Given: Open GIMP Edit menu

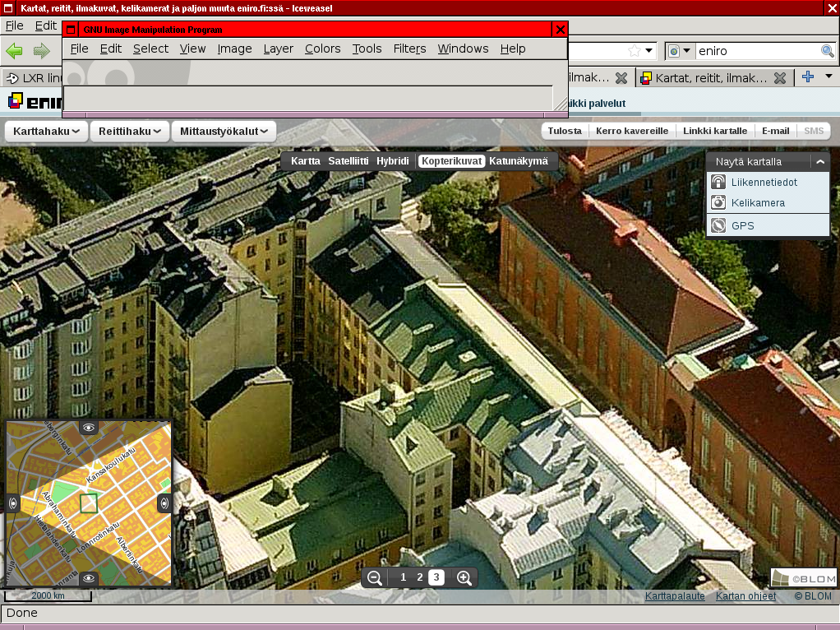Looking at the screenshot, I should 111,49.
